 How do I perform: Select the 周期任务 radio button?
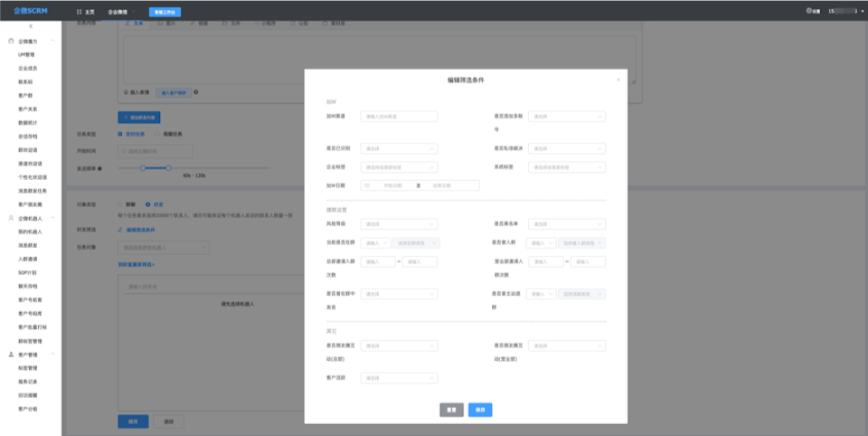[156, 134]
